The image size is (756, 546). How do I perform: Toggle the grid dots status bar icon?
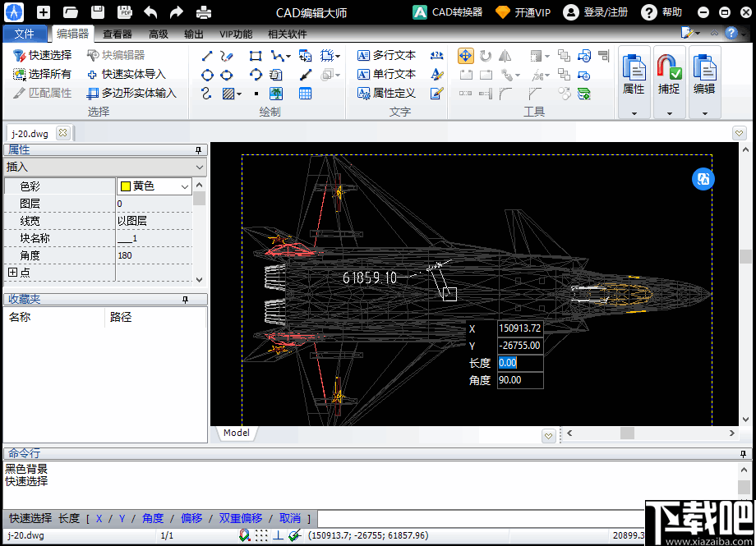(260, 535)
